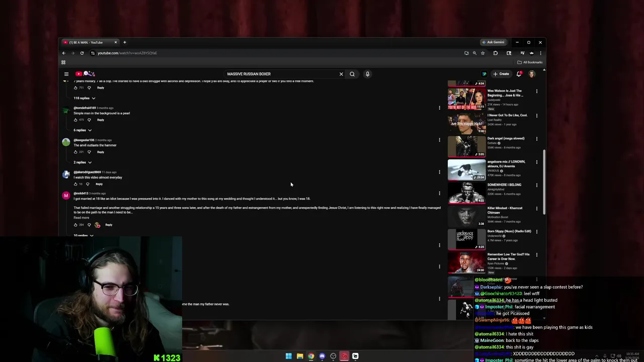This screenshot has width=644, height=362.
Task: Like 'The anvil outlasts the hammer' comment
Action: (75, 152)
